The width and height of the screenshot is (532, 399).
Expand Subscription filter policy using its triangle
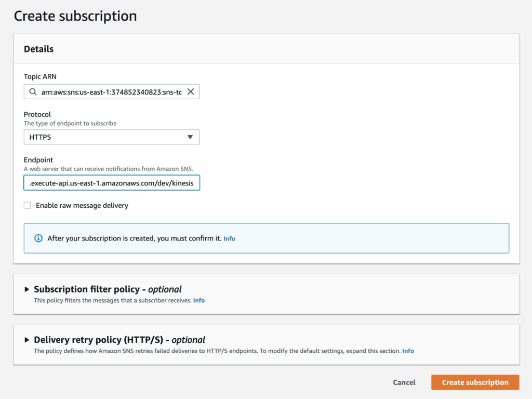pos(27,289)
